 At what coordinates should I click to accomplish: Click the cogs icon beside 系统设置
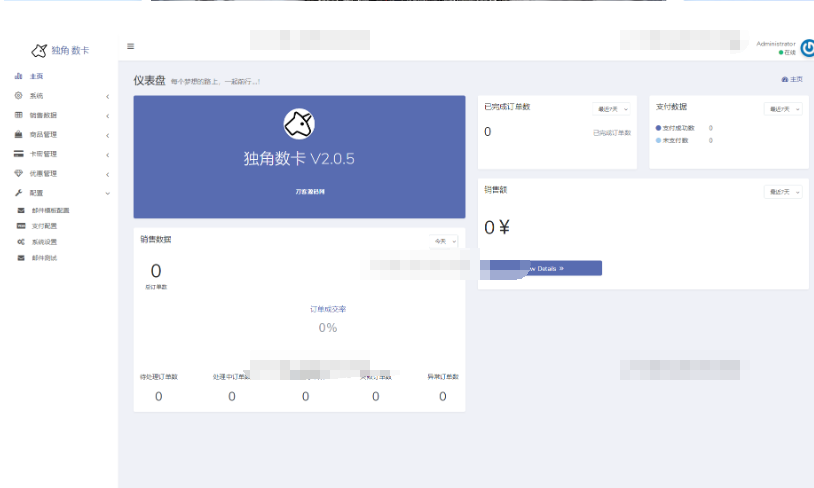point(21,242)
